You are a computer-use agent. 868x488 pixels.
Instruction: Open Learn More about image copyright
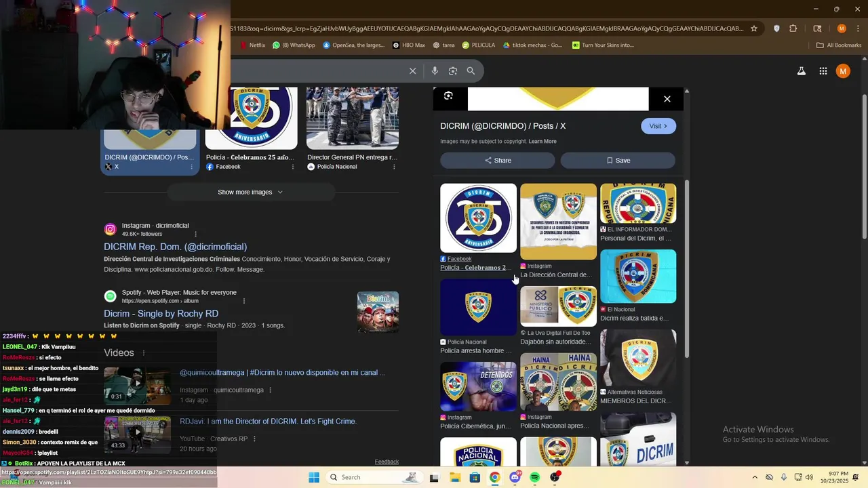(542, 142)
